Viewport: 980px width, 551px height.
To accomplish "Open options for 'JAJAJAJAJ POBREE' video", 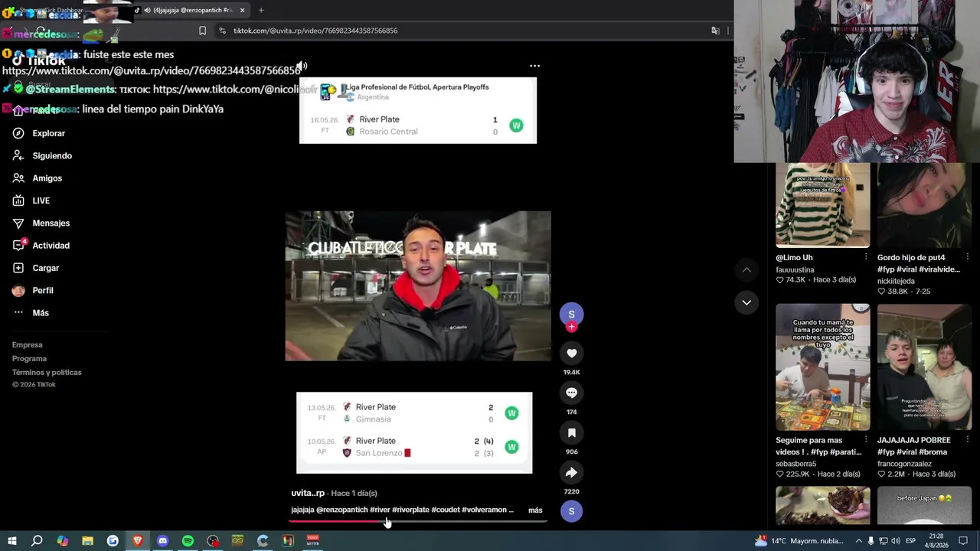I will (968, 440).
